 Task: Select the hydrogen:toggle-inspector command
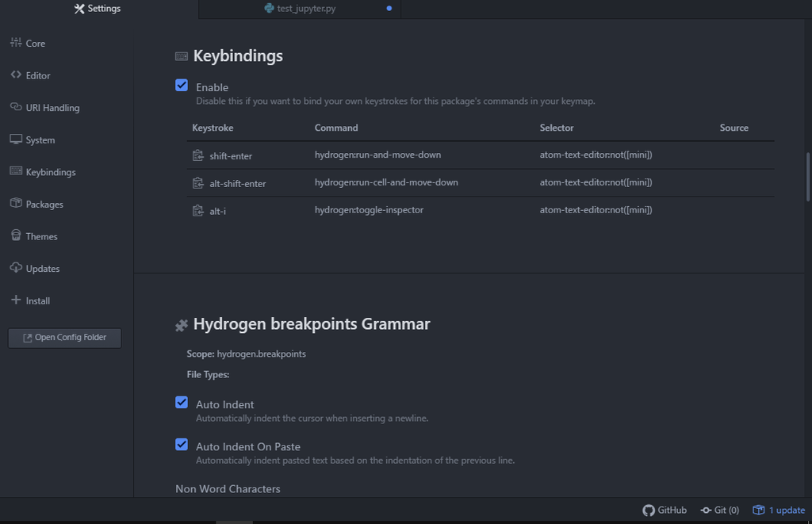pyautogui.click(x=370, y=210)
